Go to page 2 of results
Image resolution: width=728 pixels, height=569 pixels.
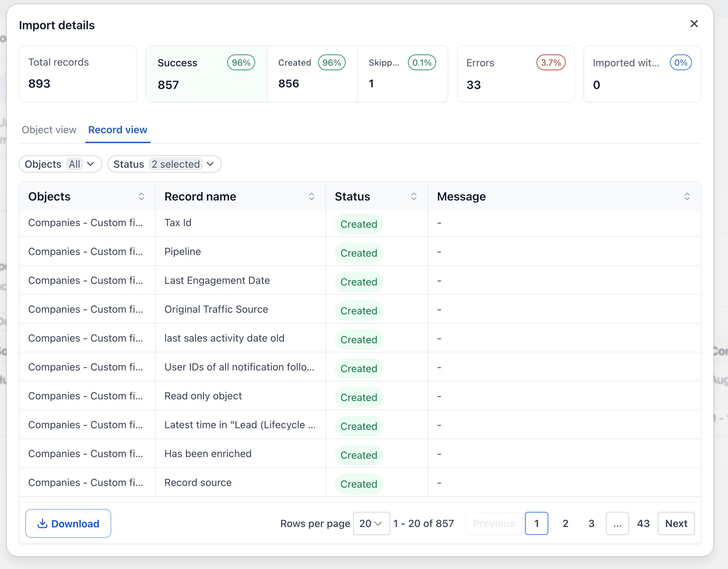(x=565, y=523)
